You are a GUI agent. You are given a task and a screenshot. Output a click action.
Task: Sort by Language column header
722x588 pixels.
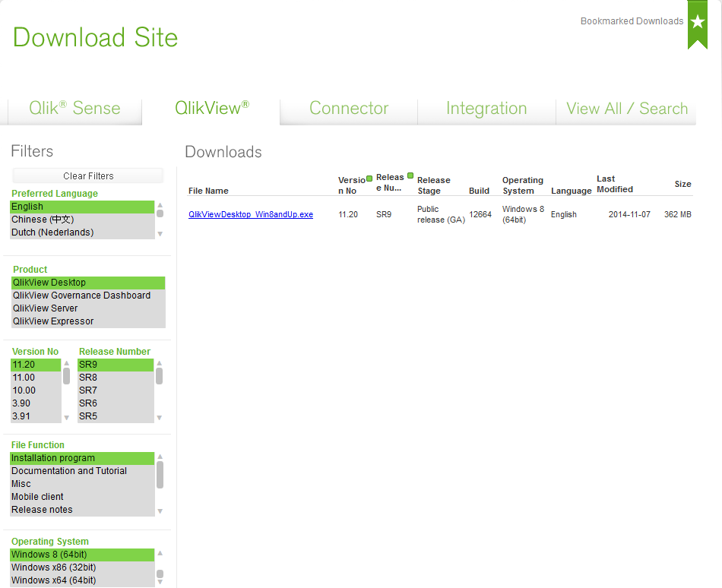click(571, 191)
